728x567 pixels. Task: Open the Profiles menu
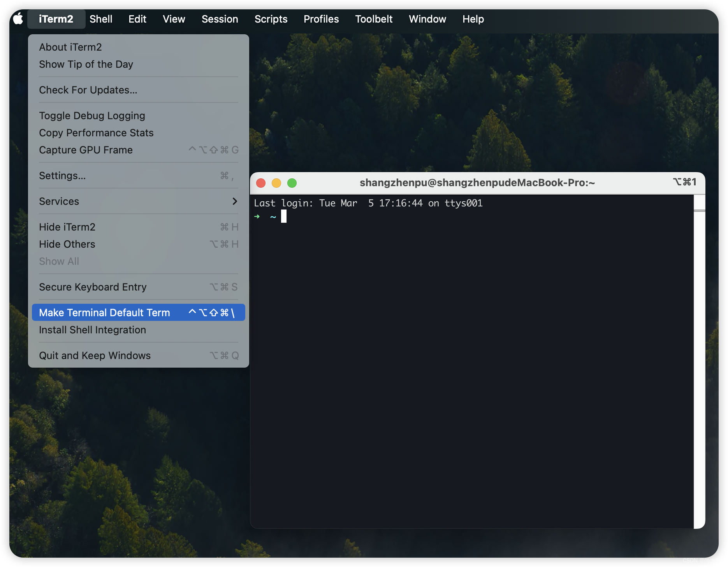pyautogui.click(x=321, y=19)
